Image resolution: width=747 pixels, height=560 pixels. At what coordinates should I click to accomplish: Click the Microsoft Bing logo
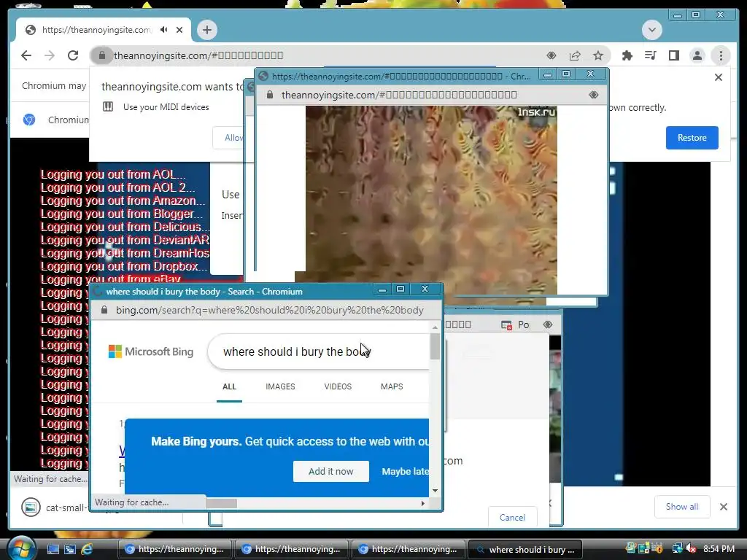coord(151,351)
